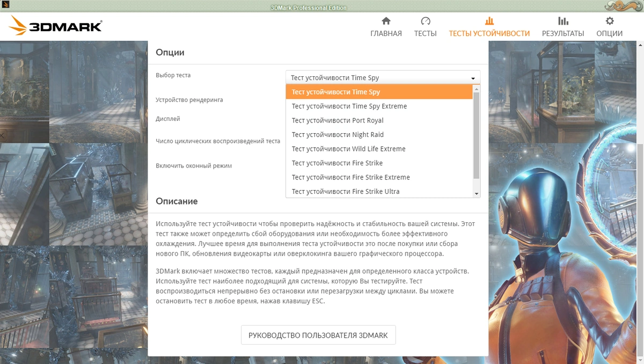644x364 pixels.
Task: Pick Тест устойчивости Night Raid
Action: point(379,135)
